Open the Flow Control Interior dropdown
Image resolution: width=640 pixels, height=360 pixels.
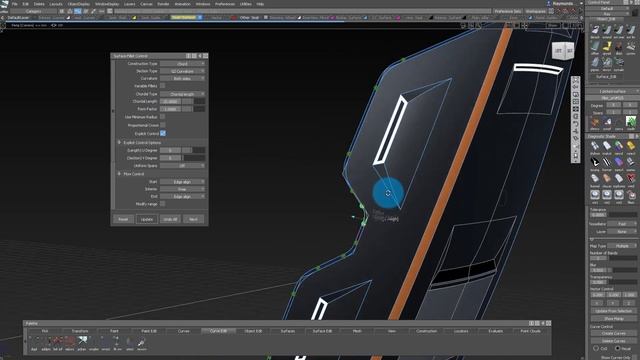pos(182,189)
